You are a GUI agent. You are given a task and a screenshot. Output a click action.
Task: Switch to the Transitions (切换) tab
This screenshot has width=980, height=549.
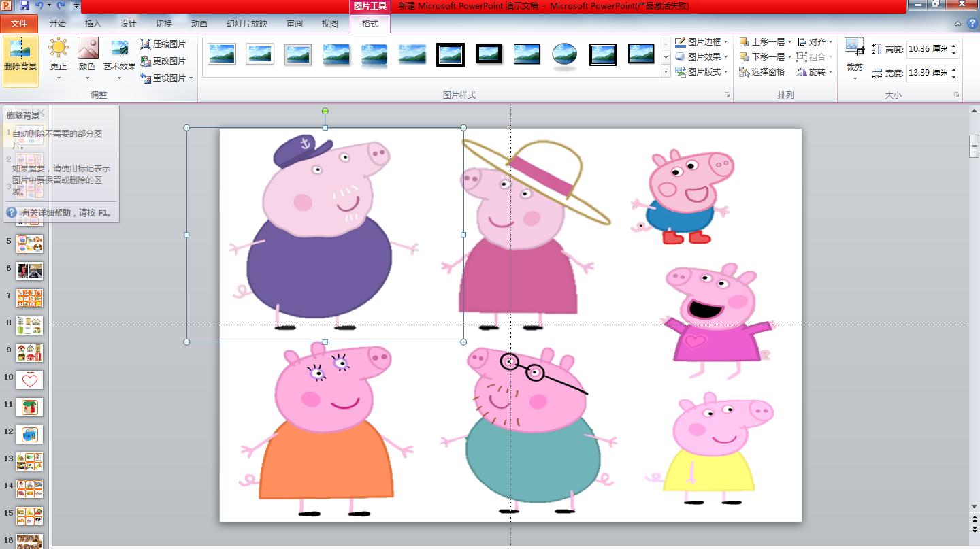point(164,24)
